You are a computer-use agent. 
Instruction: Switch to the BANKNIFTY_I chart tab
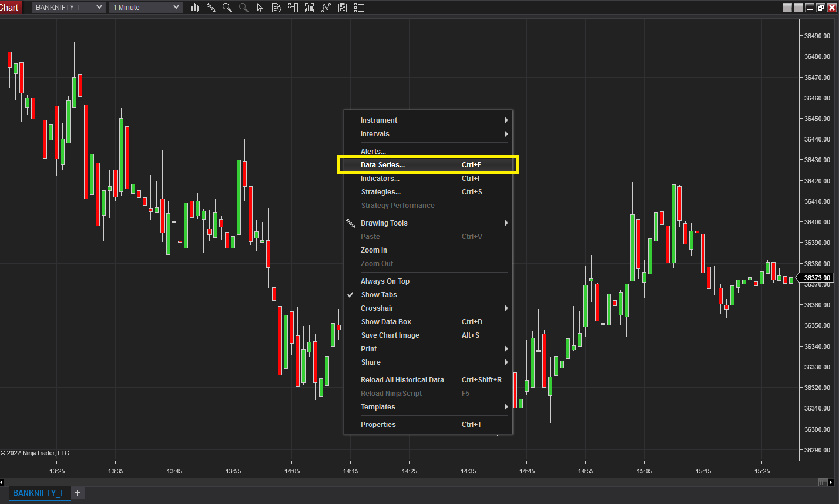39,493
